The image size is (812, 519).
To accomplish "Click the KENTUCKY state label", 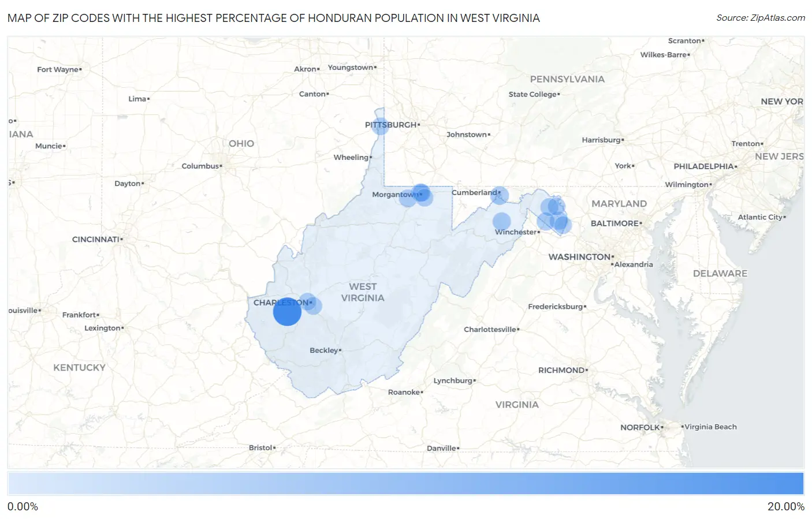I will point(80,368).
